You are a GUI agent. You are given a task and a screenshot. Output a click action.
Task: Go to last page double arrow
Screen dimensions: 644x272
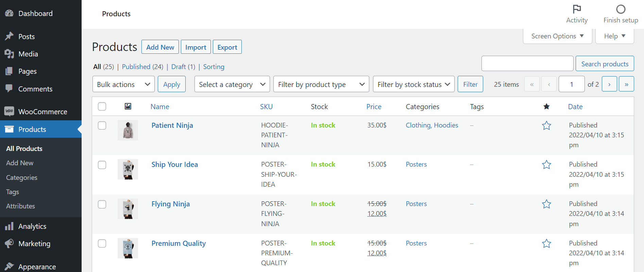coord(626,84)
